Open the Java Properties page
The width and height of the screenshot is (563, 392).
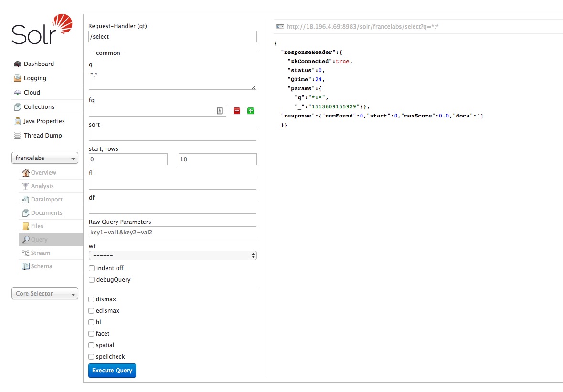(x=44, y=121)
